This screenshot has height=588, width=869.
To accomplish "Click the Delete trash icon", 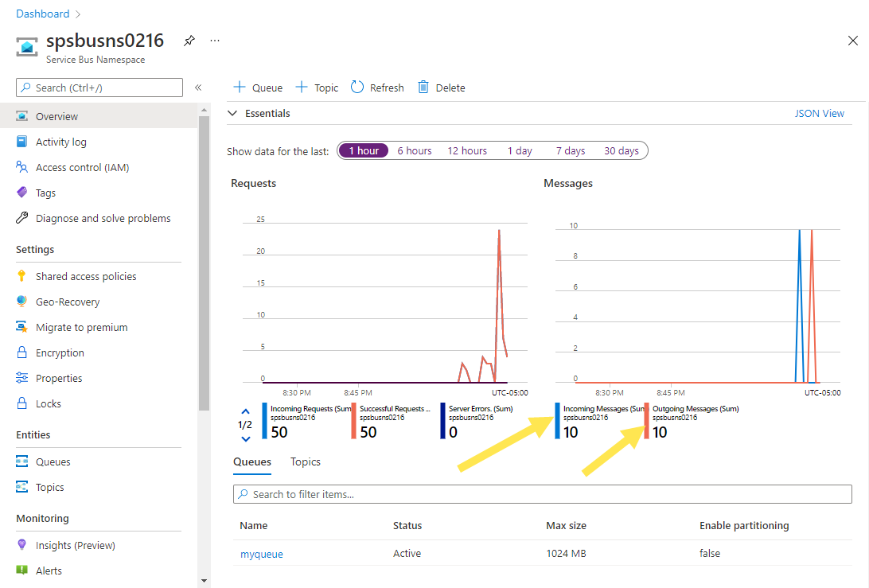I will (423, 88).
